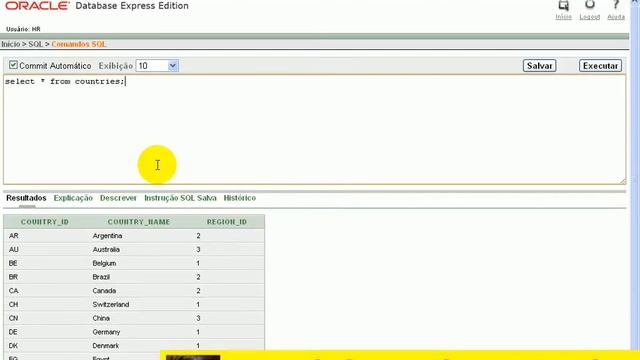Click the Belgium cell
This screenshot has width=640, height=360.
coord(104,263)
